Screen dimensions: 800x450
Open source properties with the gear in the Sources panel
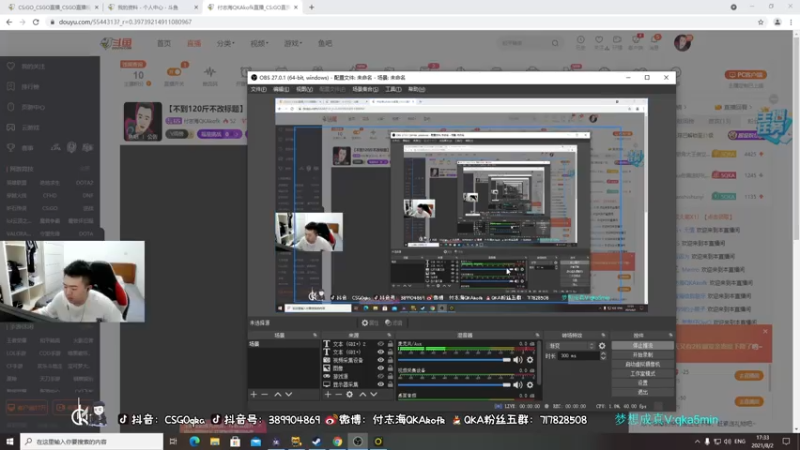coord(349,394)
